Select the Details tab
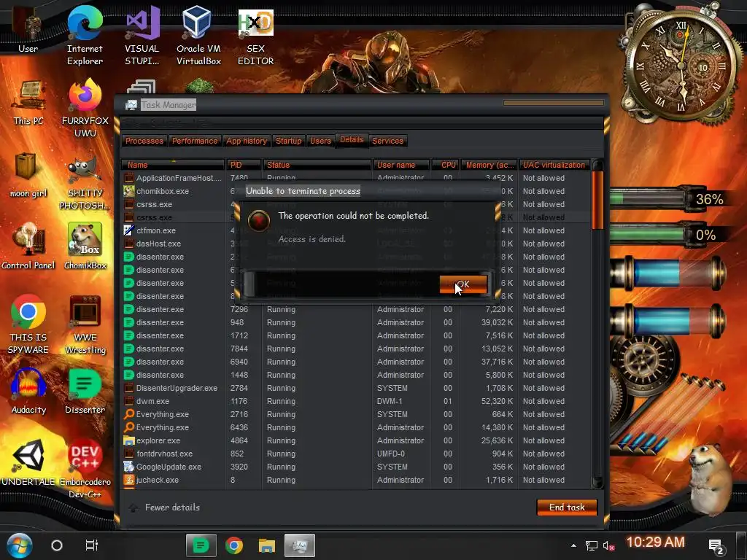Viewport: 747px width, 560px height. [352, 140]
